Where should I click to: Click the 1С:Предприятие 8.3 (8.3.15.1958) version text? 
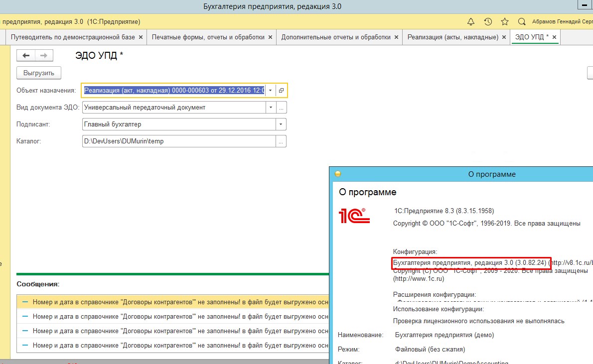(444, 211)
